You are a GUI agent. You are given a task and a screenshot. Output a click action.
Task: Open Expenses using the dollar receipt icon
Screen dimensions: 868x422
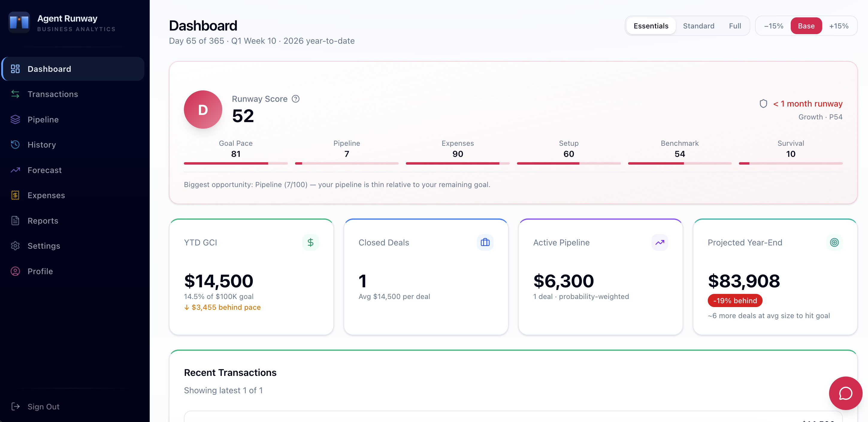[x=15, y=195]
